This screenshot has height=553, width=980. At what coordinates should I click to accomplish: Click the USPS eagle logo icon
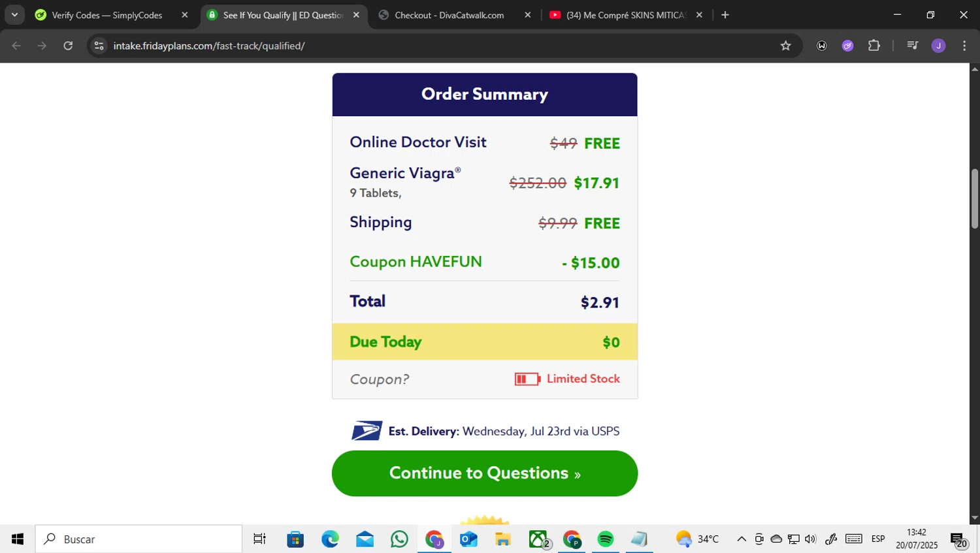367,431
